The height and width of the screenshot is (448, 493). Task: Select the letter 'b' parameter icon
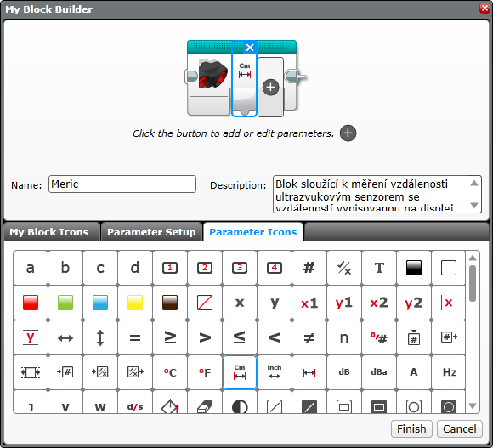(x=65, y=268)
